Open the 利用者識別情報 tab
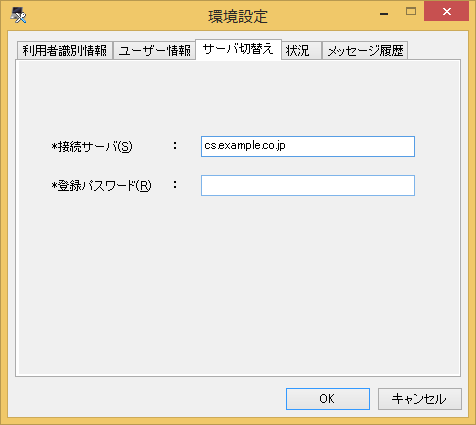Screen dimensions: 476x425 point(65,51)
